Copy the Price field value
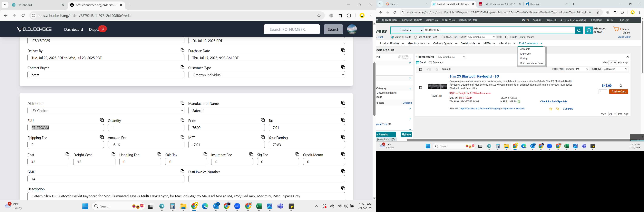 pyautogui.click(x=262, y=120)
